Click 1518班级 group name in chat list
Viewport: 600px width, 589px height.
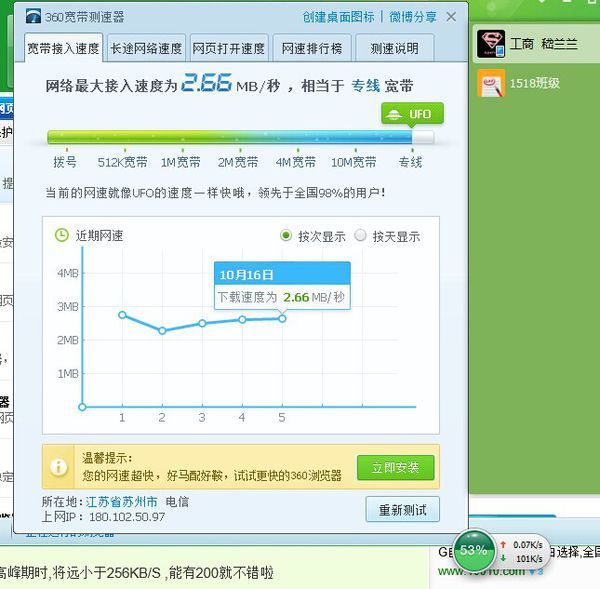click(x=535, y=83)
